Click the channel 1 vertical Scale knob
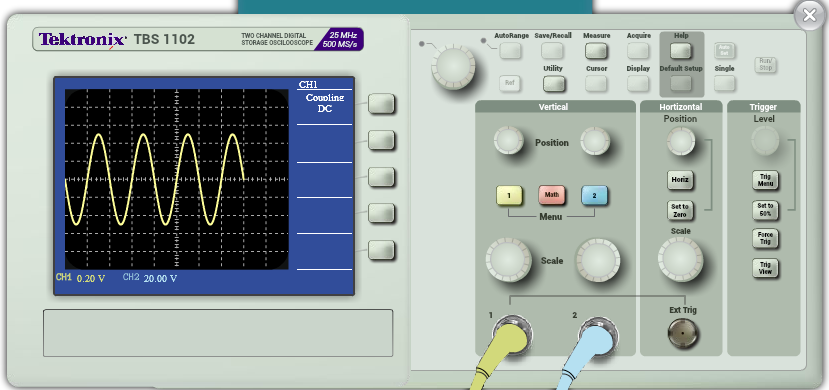829x390 pixels. pos(509,260)
